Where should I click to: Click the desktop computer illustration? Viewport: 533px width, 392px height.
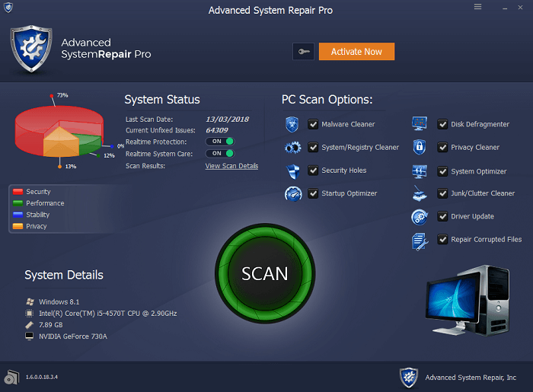(468, 301)
